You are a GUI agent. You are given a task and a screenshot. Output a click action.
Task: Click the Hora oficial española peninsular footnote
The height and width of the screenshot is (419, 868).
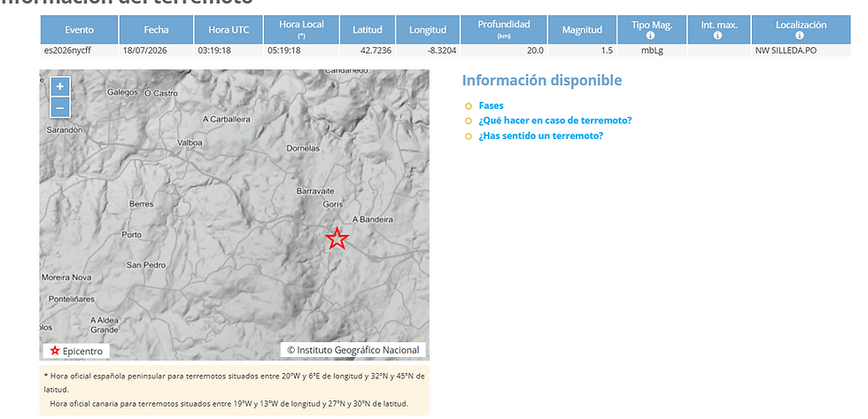234,383
